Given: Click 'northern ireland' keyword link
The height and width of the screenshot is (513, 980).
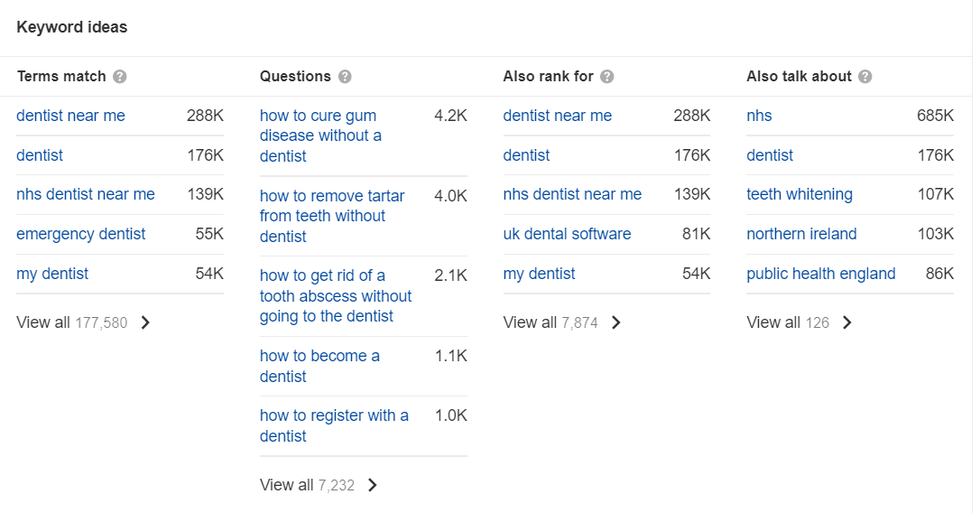Looking at the screenshot, I should tap(801, 234).
